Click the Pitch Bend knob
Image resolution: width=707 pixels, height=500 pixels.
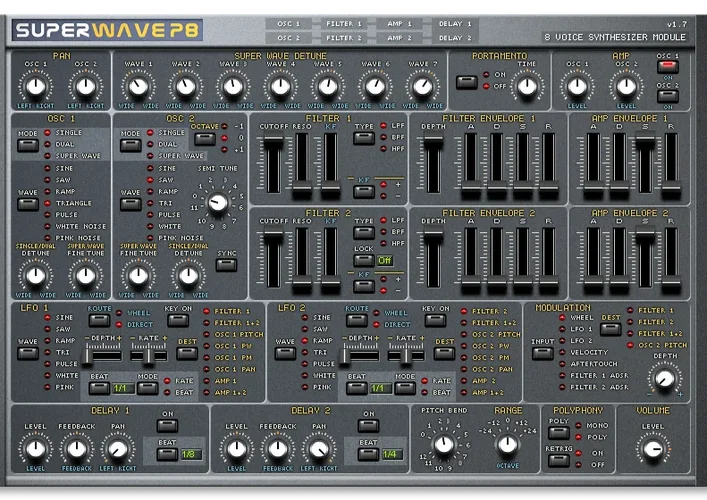click(444, 444)
